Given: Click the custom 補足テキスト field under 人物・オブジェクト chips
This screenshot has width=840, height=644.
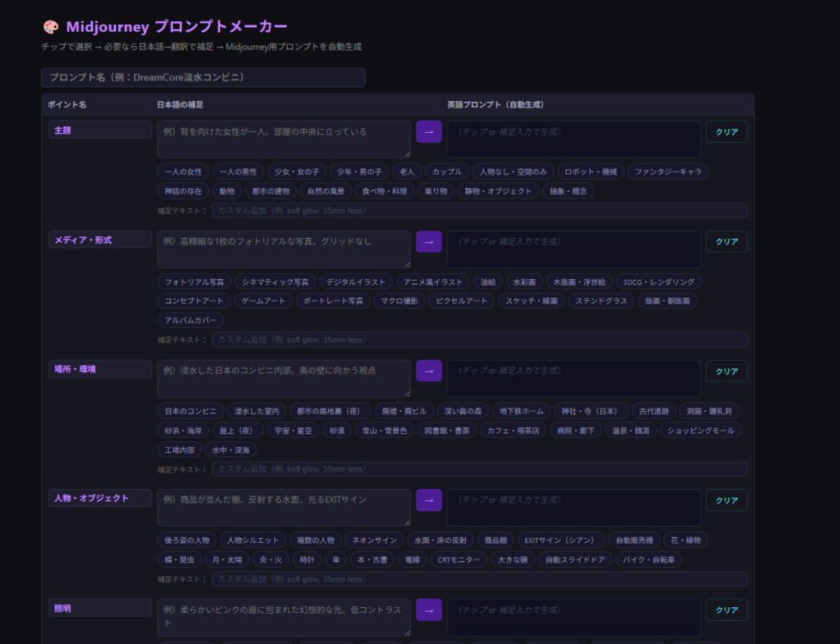Looking at the screenshot, I should (x=479, y=578).
